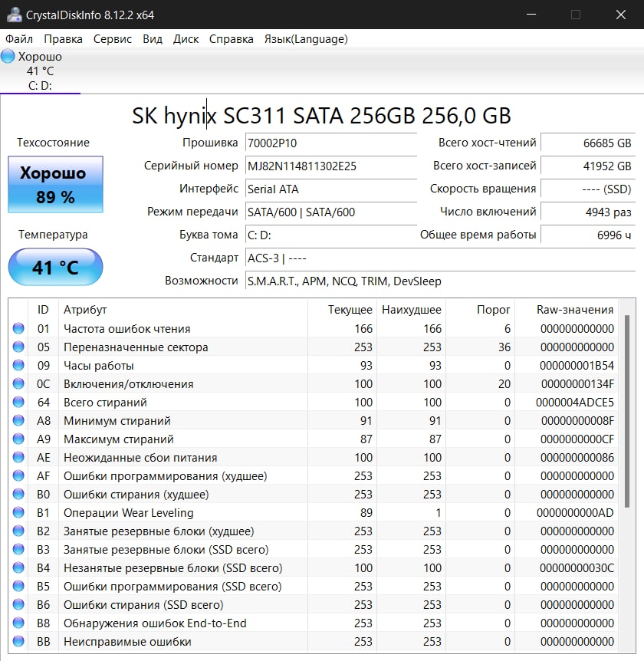Viewport: 644px width, 661px height.
Task: Open the Язык(Language) menu
Action: tap(306, 39)
